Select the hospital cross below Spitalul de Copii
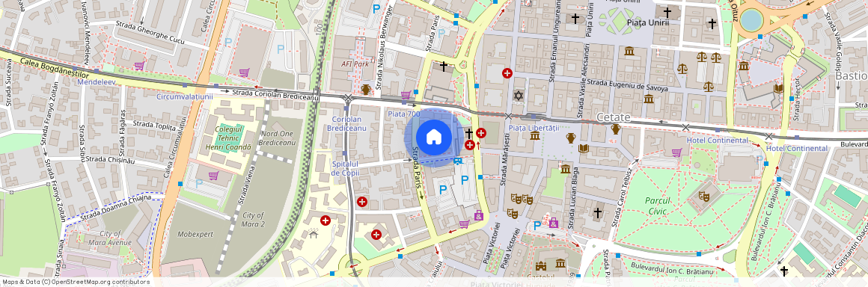The image size is (868, 287). (362, 202)
